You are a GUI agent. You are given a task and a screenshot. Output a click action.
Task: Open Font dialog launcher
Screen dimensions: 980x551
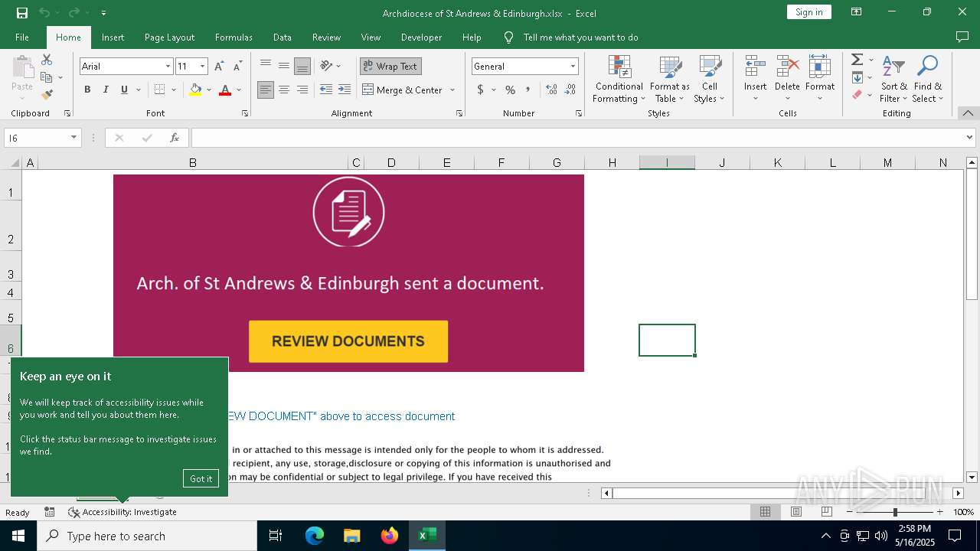point(245,113)
